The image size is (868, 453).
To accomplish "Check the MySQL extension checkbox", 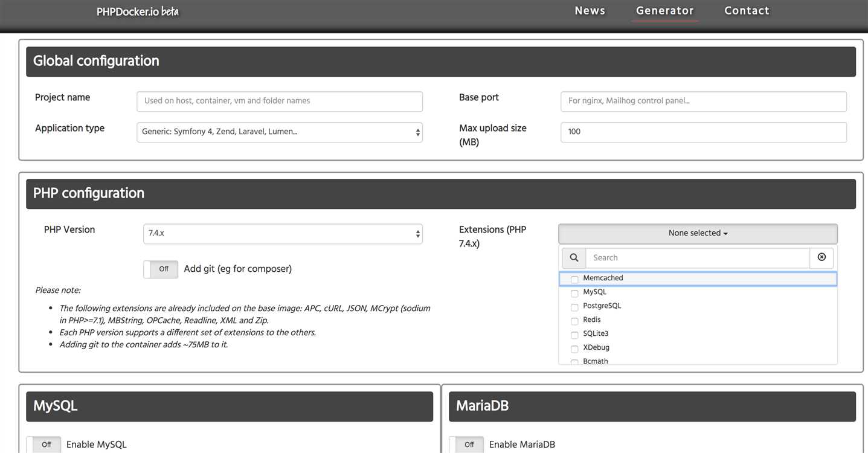I will pyautogui.click(x=574, y=293).
